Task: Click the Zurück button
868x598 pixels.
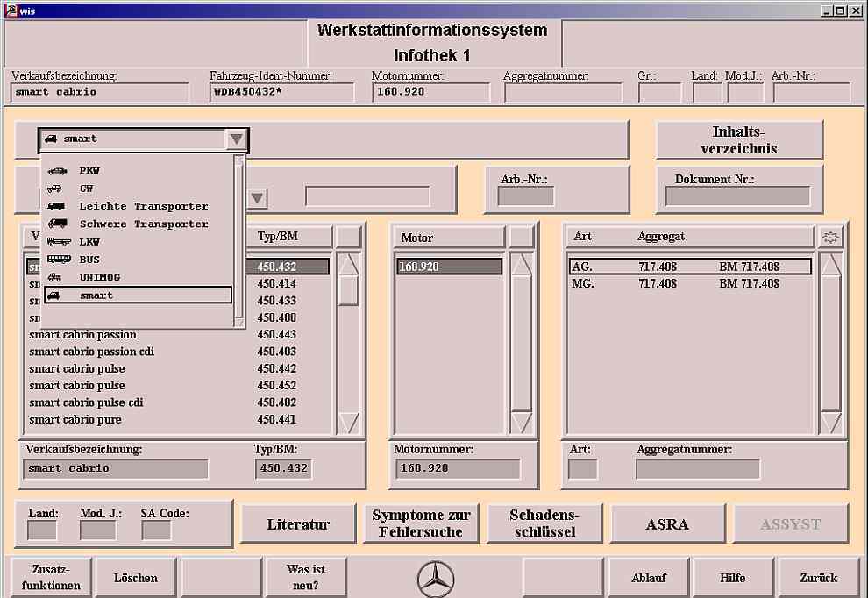Action: pyautogui.click(x=819, y=578)
